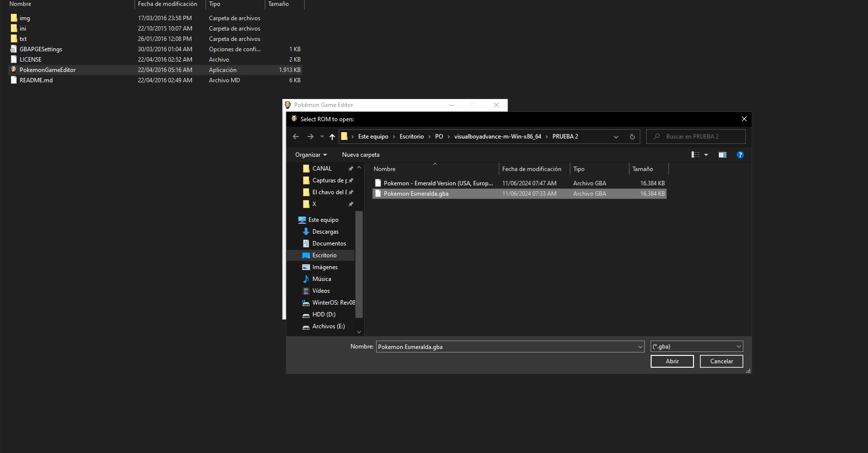Expand the view options dropdown arrow

point(706,155)
